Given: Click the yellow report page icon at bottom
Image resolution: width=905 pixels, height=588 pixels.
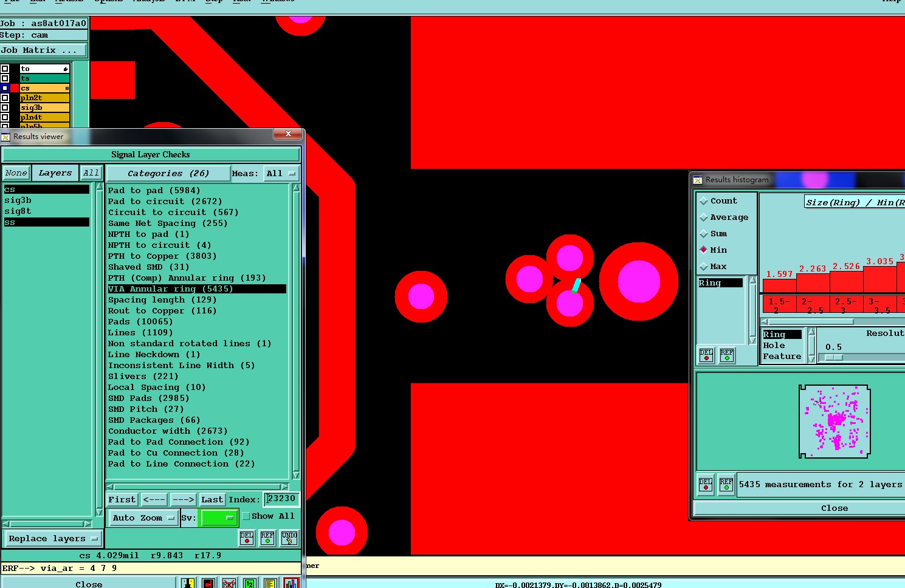Looking at the screenshot, I should (270, 583).
